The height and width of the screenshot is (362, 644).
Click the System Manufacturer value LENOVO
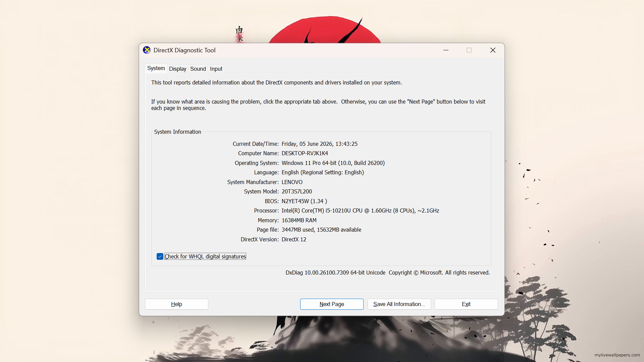[x=292, y=182]
